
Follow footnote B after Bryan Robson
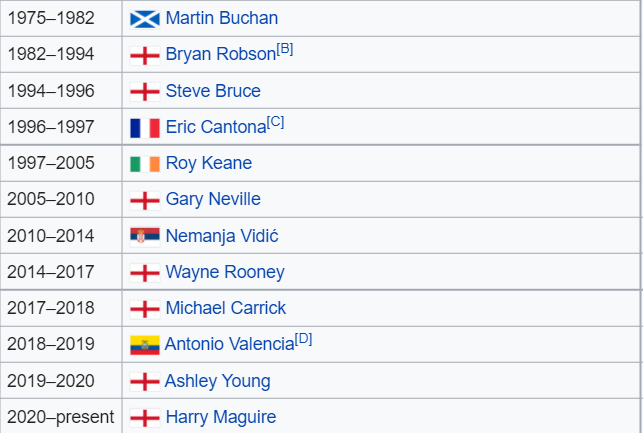tap(285, 49)
